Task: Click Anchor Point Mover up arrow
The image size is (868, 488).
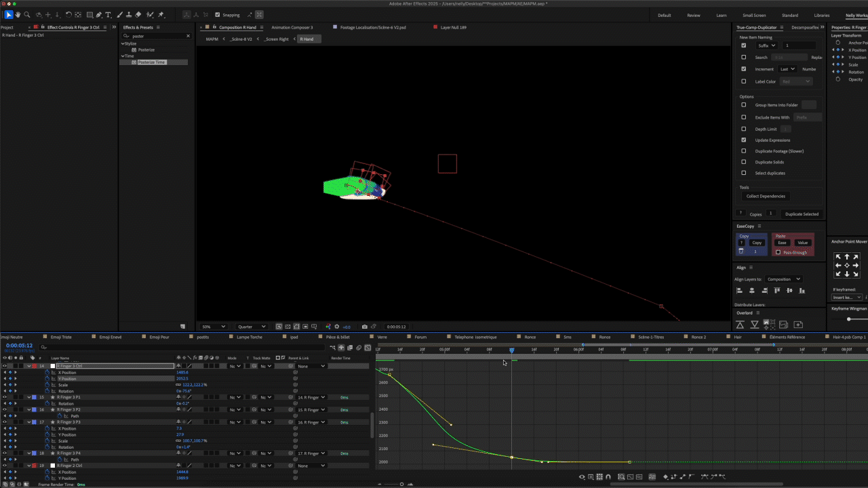Action: (847, 257)
